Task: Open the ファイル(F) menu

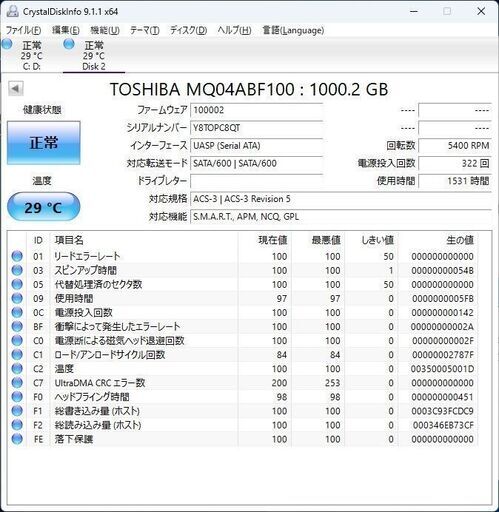Action: (x=24, y=30)
